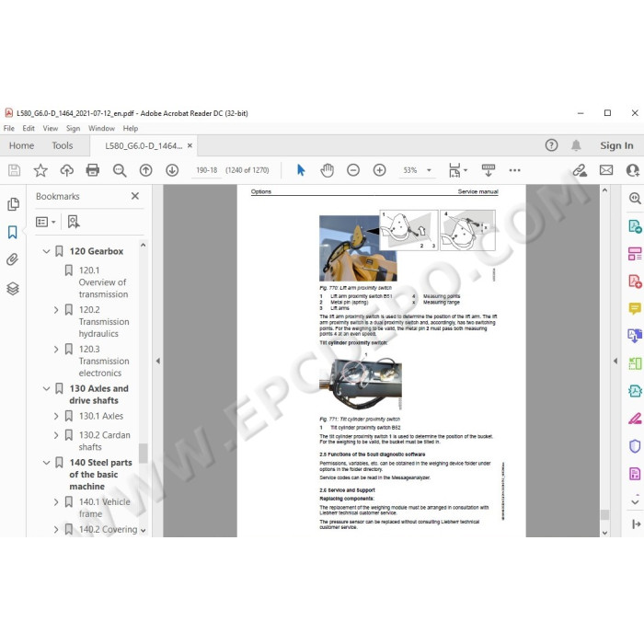Image resolution: width=644 pixels, height=644 pixels.
Task: Open the zoom percentage dropdown
Action: [429, 170]
